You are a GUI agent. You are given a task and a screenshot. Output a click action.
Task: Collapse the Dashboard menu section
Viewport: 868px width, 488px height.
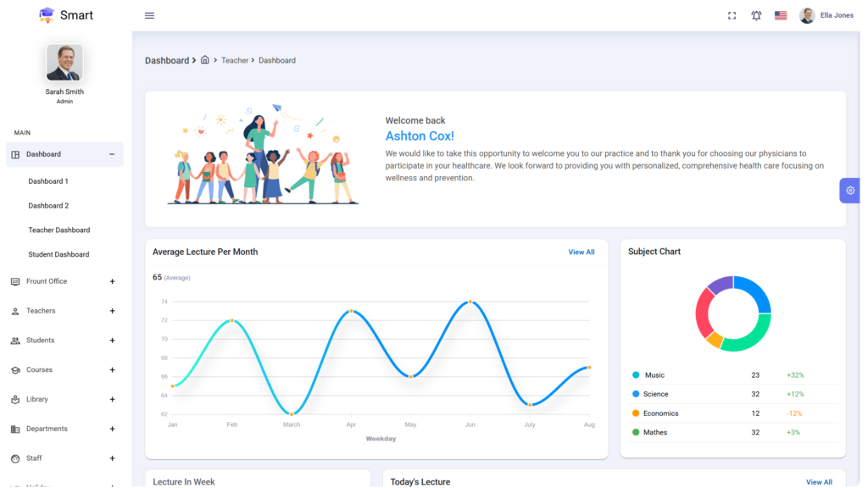(112, 154)
